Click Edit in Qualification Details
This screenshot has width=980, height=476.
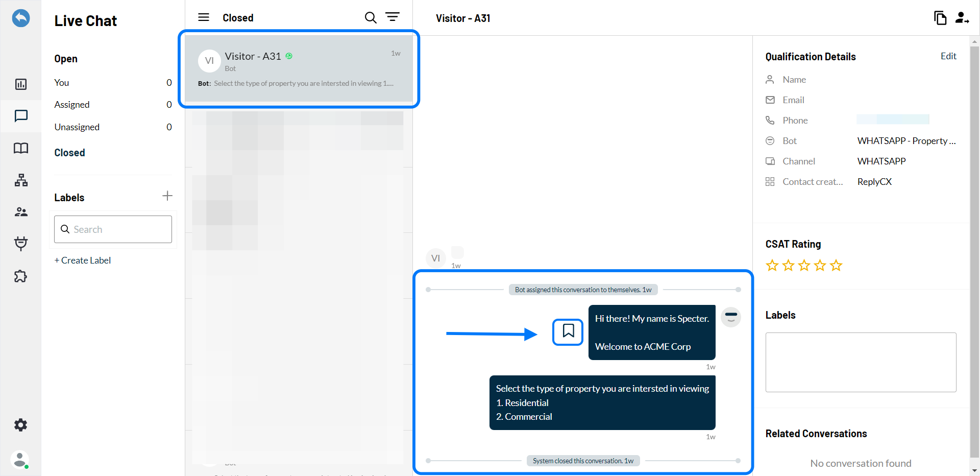pos(948,56)
